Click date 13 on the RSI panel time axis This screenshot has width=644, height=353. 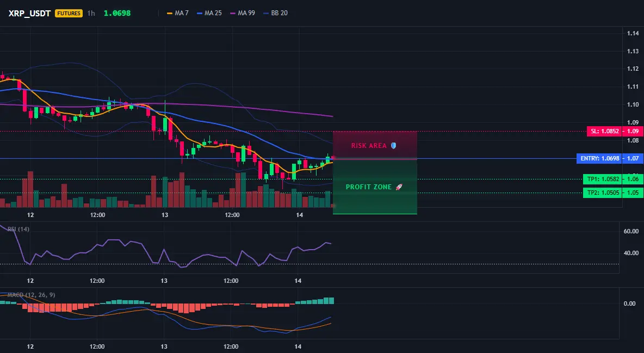164,281
